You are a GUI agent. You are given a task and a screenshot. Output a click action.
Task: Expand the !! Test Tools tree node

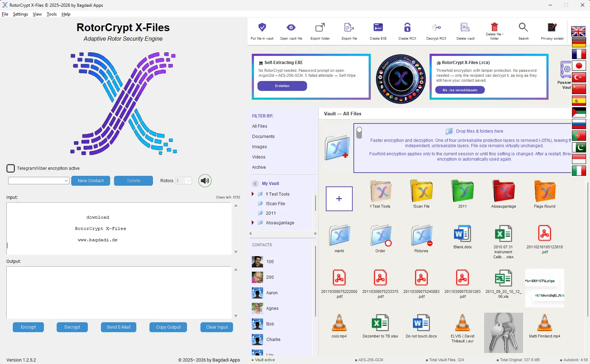point(253,194)
